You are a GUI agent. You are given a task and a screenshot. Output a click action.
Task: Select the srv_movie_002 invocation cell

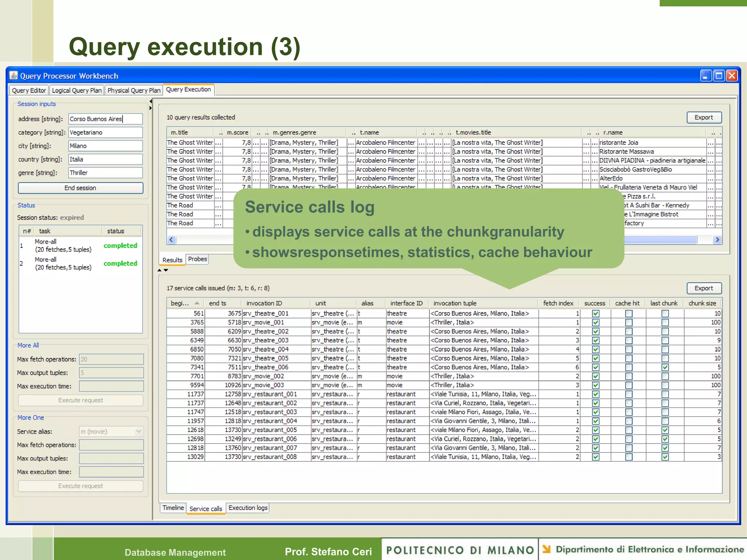click(276, 376)
